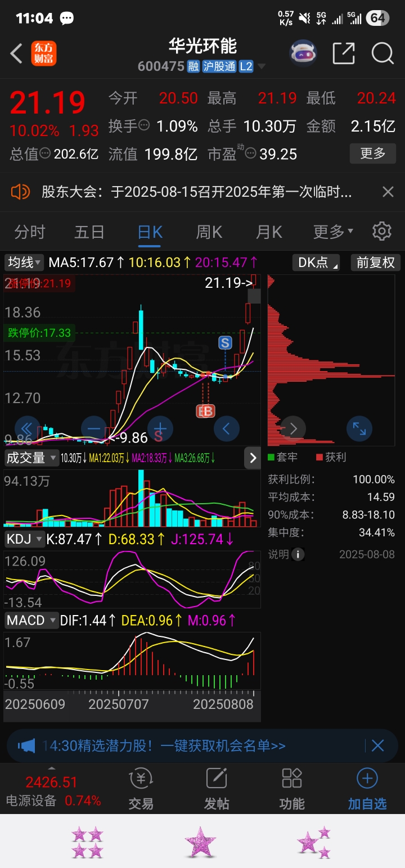
Task: Expand stock title dropdown arrow
Action: (x=261, y=67)
